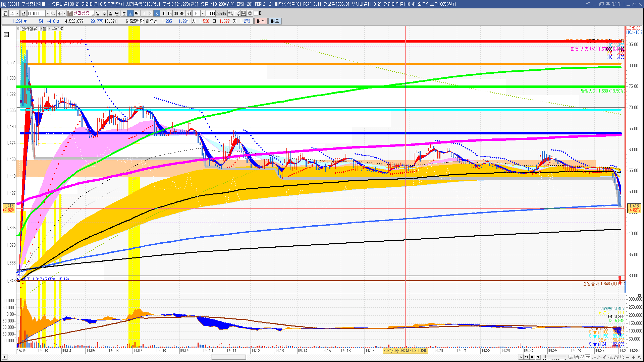The height and width of the screenshot is (362, 644).
Task: Click the red 매수 buy button
Action: click(261, 21)
